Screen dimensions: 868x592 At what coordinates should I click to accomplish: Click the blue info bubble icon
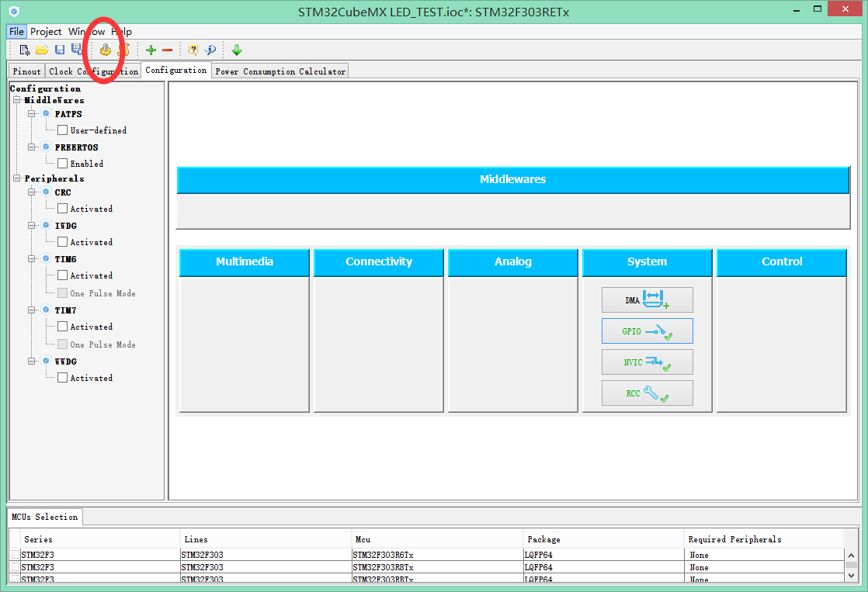210,50
